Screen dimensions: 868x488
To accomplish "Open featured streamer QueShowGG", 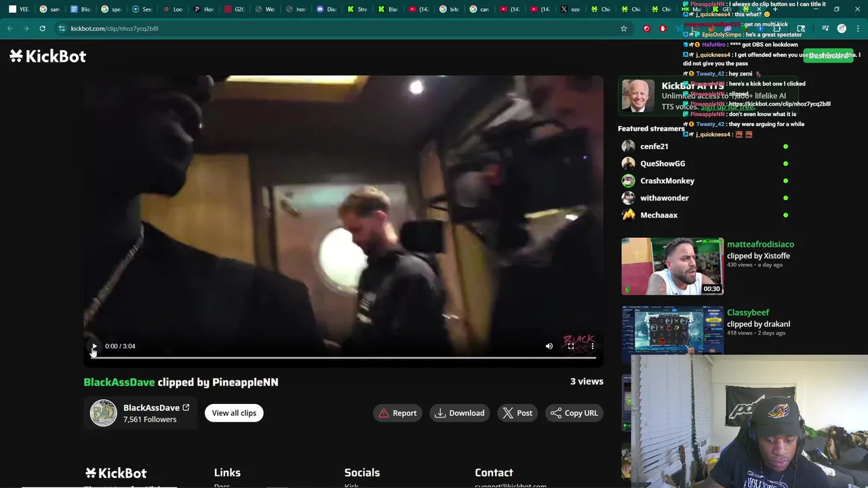I will click(x=663, y=163).
